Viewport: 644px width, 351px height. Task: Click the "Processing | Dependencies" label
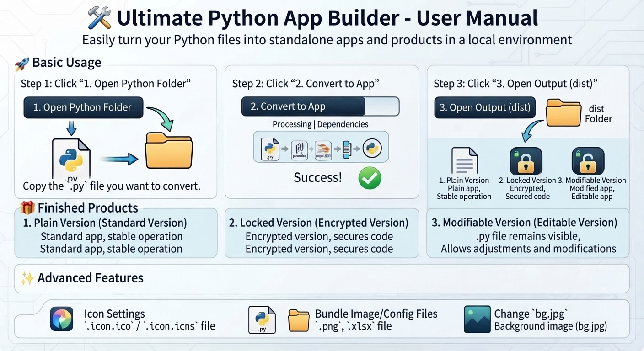[320, 124]
